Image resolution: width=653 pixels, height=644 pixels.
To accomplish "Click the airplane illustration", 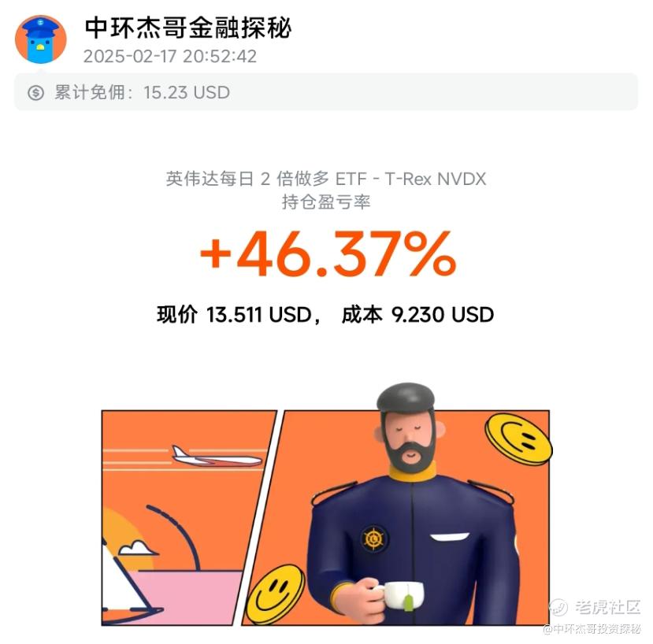I will pyautogui.click(x=217, y=457).
